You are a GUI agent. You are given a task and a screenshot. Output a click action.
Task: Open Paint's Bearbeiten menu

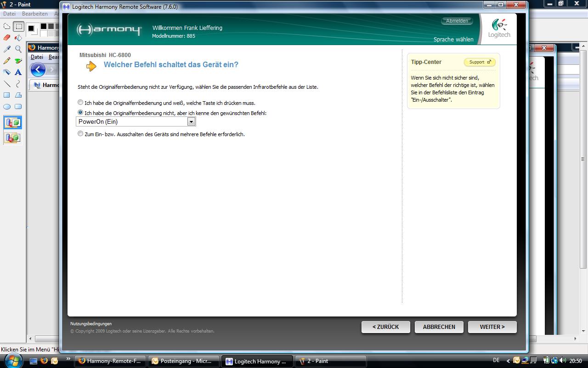(x=34, y=14)
